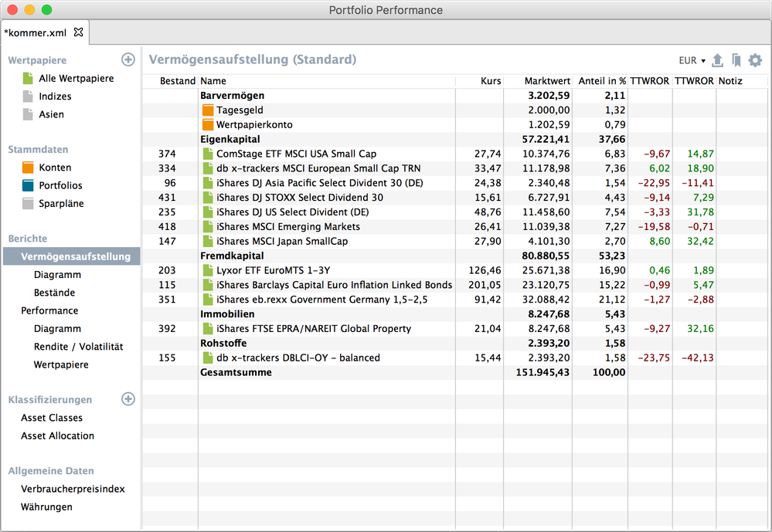
Task: Click the export icon in the toolbar
Action: pyautogui.click(x=717, y=60)
